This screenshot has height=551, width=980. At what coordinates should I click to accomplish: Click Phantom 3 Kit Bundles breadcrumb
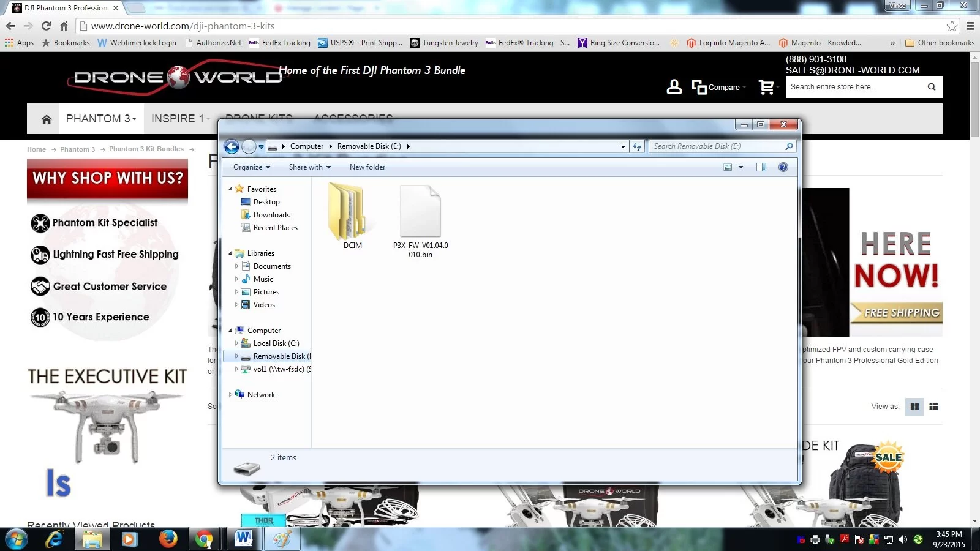[146, 149]
